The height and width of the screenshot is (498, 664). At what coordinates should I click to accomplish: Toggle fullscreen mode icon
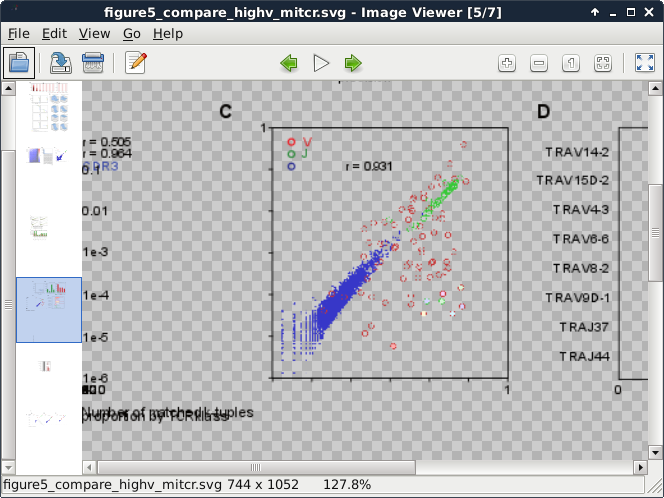(645, 63)
